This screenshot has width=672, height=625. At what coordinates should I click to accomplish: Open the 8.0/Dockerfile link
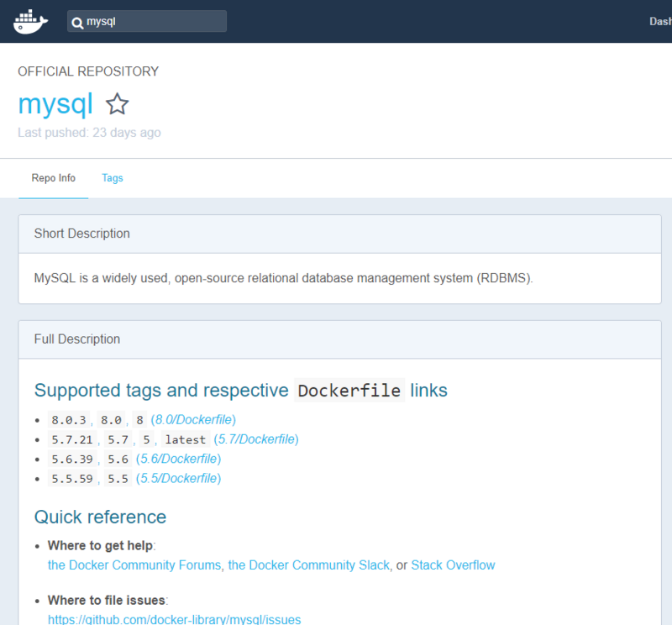[193, 420]
